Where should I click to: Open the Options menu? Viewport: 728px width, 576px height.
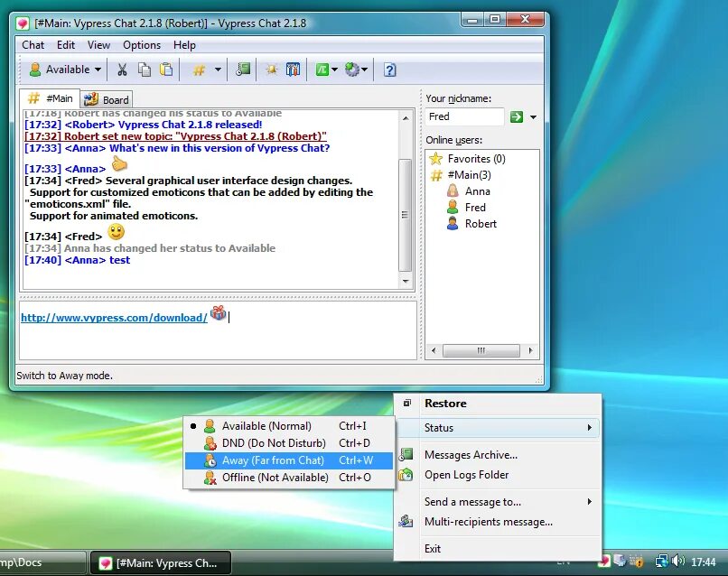(x=142, y=45)
